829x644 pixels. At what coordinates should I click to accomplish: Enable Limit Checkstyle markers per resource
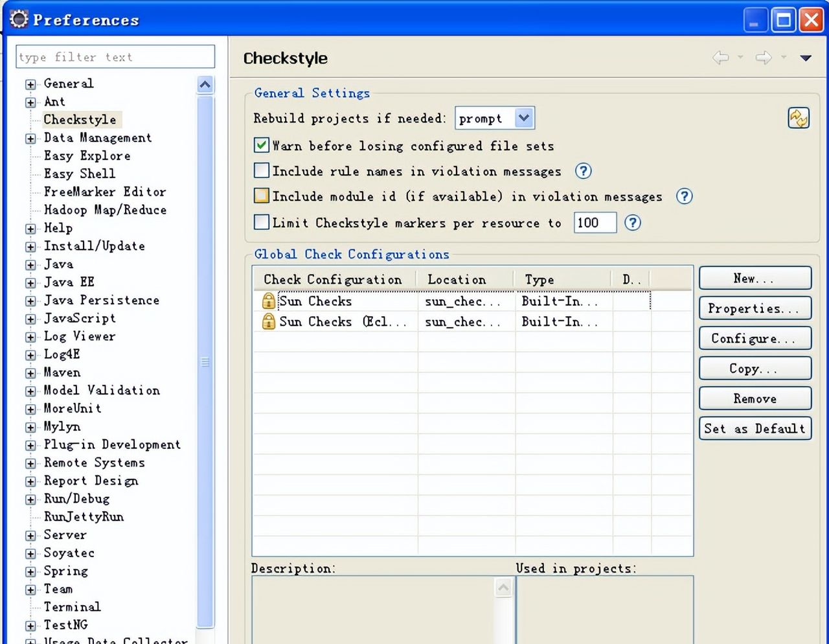(262, 222)
